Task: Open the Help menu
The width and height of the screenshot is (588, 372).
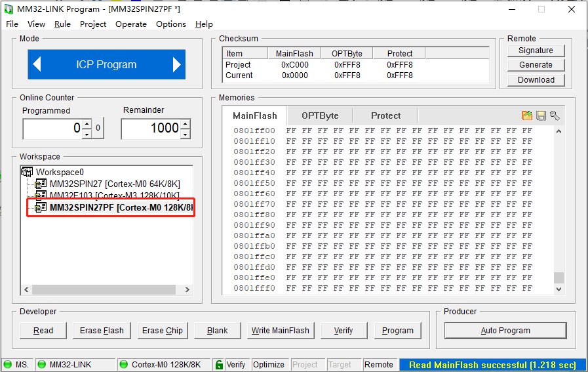Action: click(x=204, y=24)
